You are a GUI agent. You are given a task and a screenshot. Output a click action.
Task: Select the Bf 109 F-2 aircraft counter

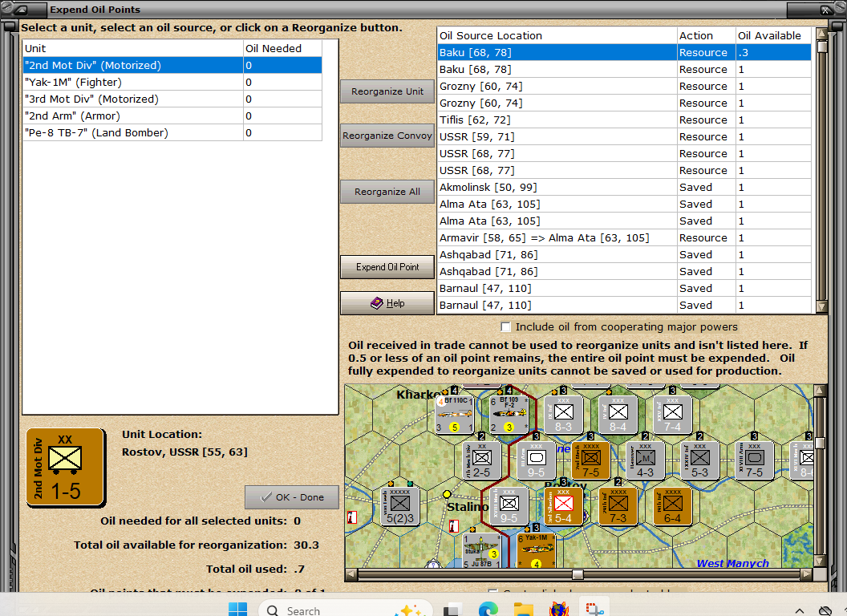509,415
